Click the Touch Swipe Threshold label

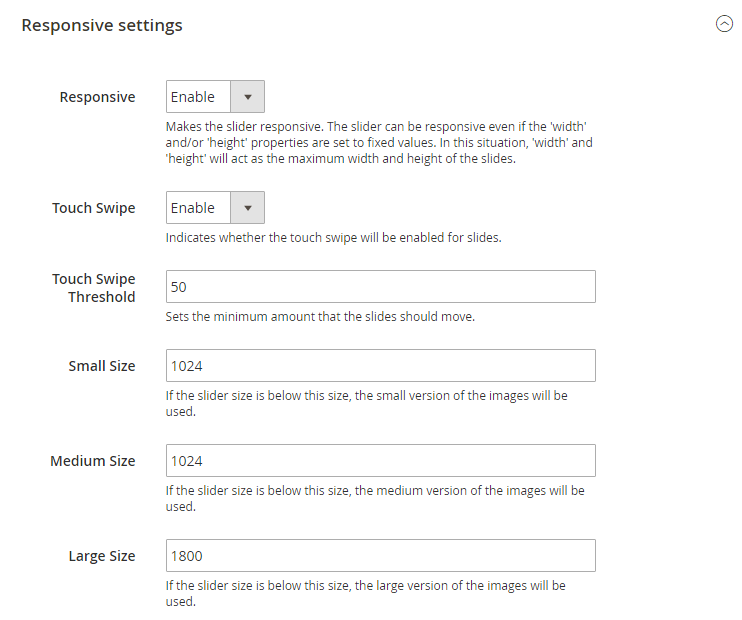(94, 288)
